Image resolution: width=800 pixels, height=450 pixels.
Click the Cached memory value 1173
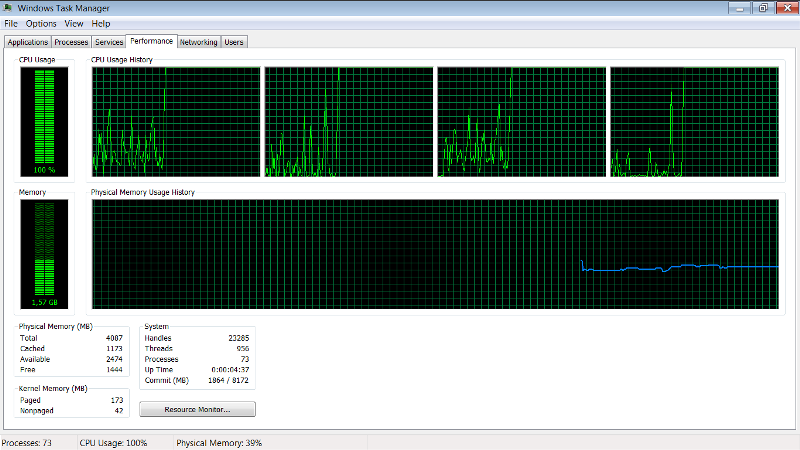pyautogui.click(x=114, y=348)
